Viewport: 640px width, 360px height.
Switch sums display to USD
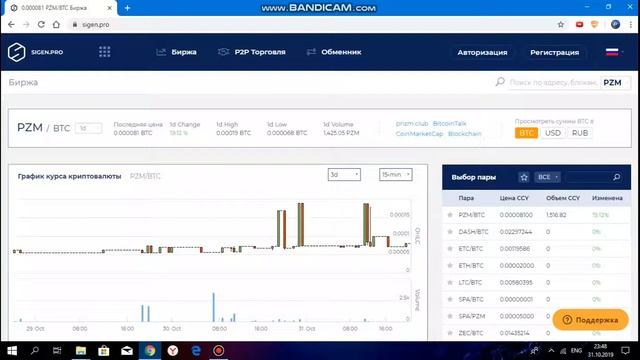553,133
